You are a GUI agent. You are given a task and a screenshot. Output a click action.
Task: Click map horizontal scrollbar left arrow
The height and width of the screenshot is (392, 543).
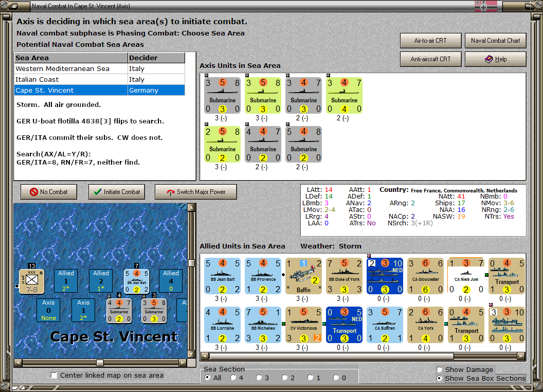click(18, 363)
